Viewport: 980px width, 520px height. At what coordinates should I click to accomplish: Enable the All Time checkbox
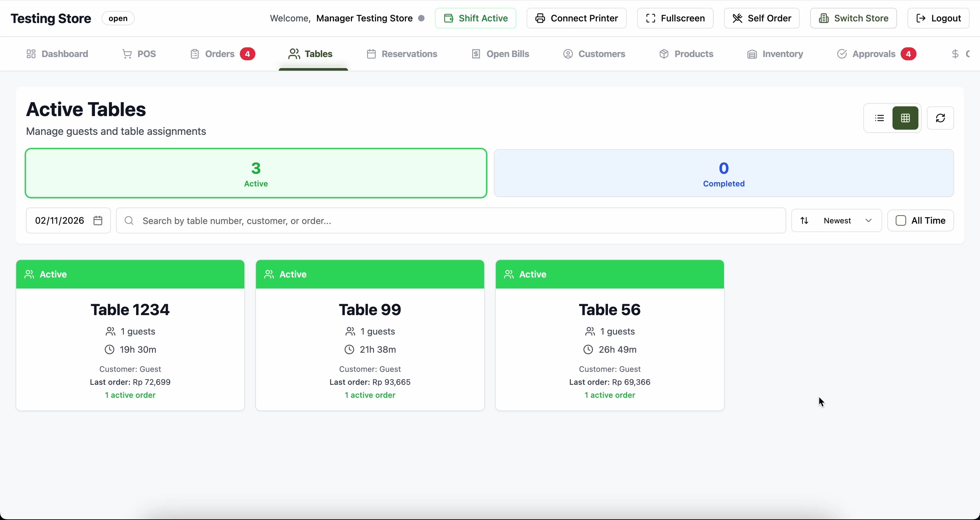901,220
